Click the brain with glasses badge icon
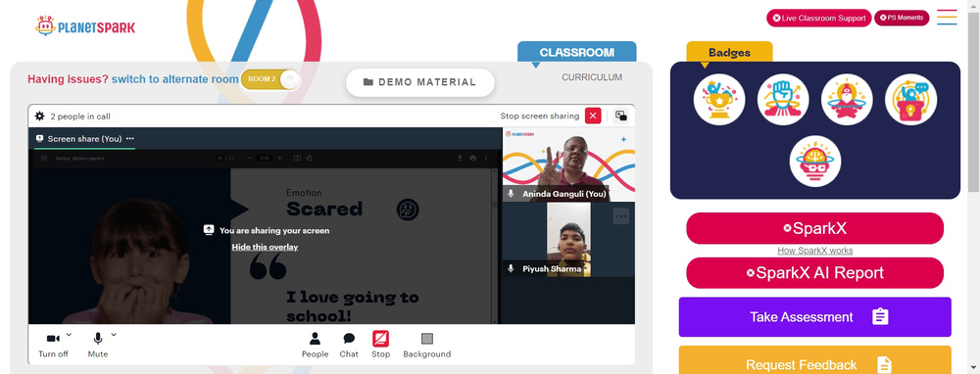Viewport: 980px width, 374px height. tap(815, 162)
